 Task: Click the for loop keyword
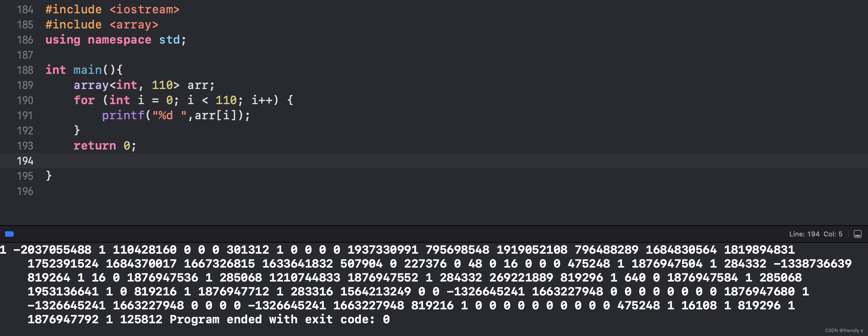[84, 100]
